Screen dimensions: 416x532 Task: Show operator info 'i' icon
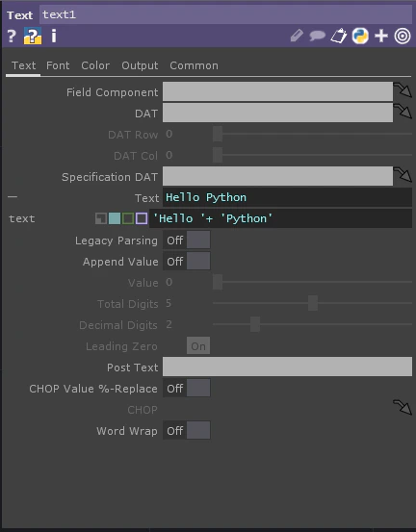pos(54,36)
